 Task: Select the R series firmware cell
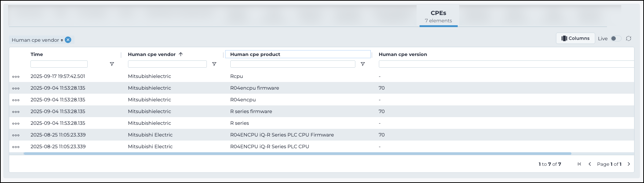tap(251, 111)
